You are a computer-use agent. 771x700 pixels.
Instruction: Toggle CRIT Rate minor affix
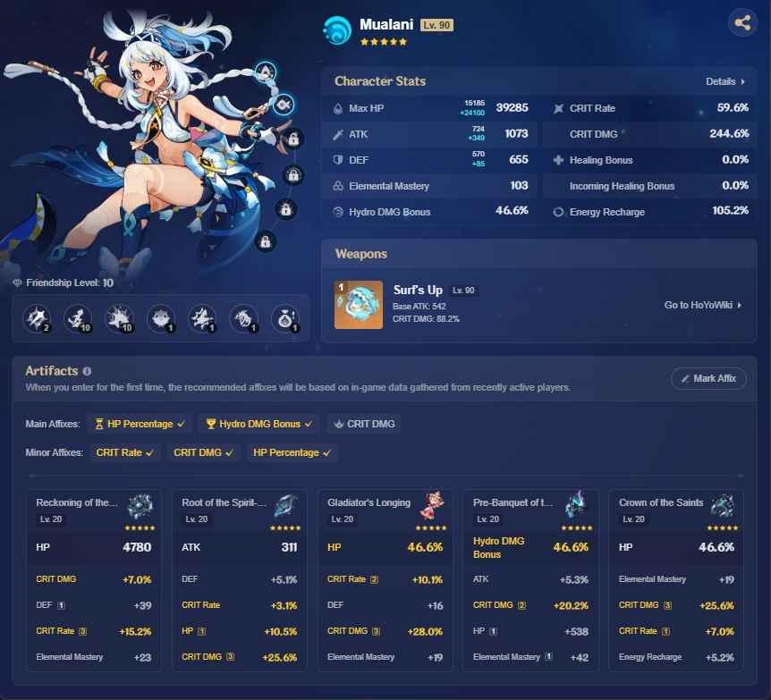click(x=125, y=452)
